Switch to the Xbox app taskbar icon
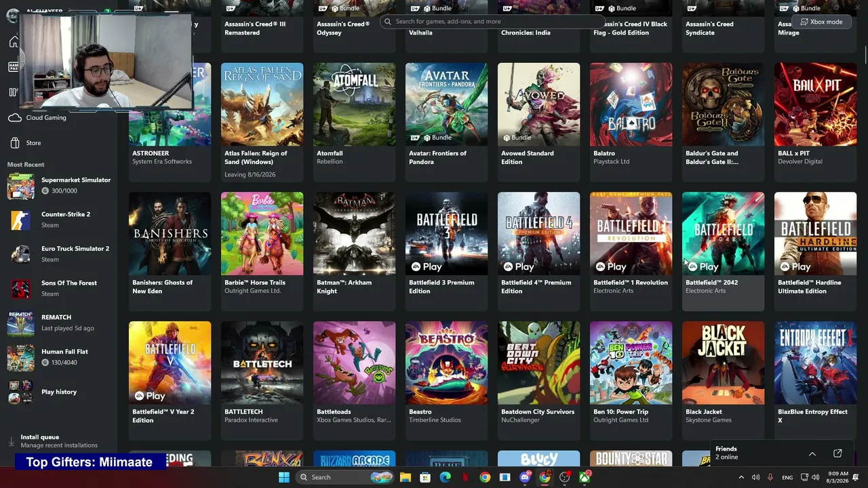Viewport: 868px width, 488px height. click(585, 477)
